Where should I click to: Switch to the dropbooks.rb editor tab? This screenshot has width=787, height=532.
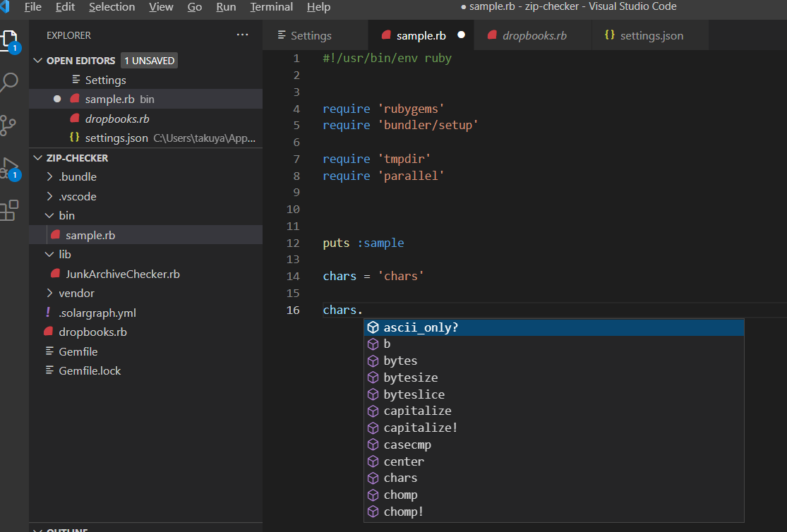click(x=533, y=35)
